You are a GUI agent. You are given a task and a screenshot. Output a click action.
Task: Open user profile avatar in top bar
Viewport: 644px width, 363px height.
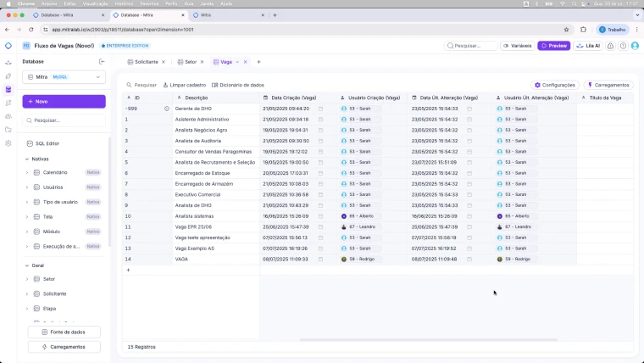point(635,46)
